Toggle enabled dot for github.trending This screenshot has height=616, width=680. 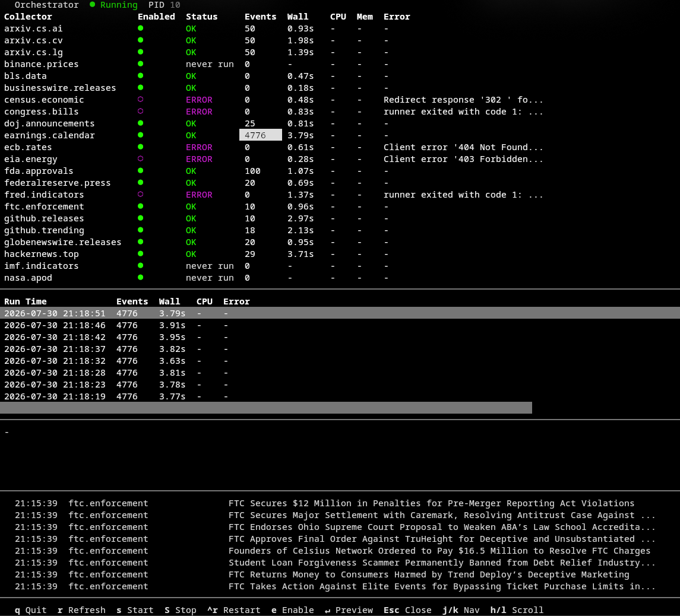pyautogui.click(x=141, y=230)
